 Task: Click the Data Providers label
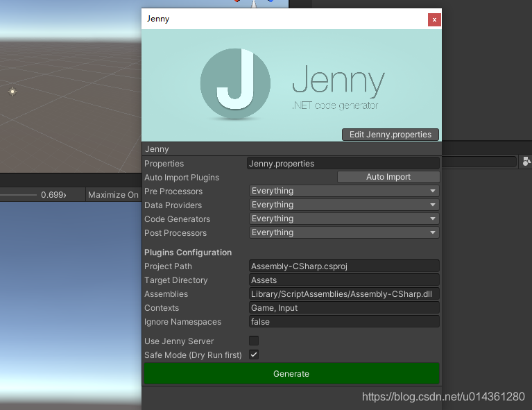pyautogui.click(x=173, y=205)
